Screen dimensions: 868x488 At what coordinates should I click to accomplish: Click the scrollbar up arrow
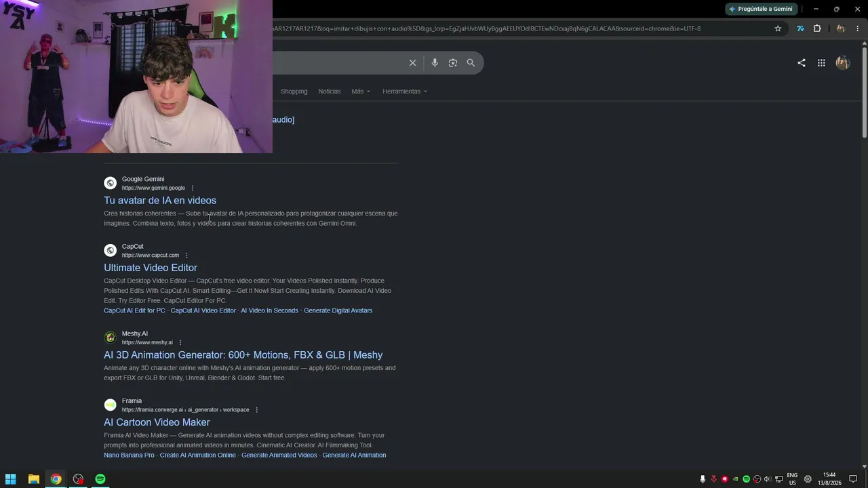[x=865, y=44]
